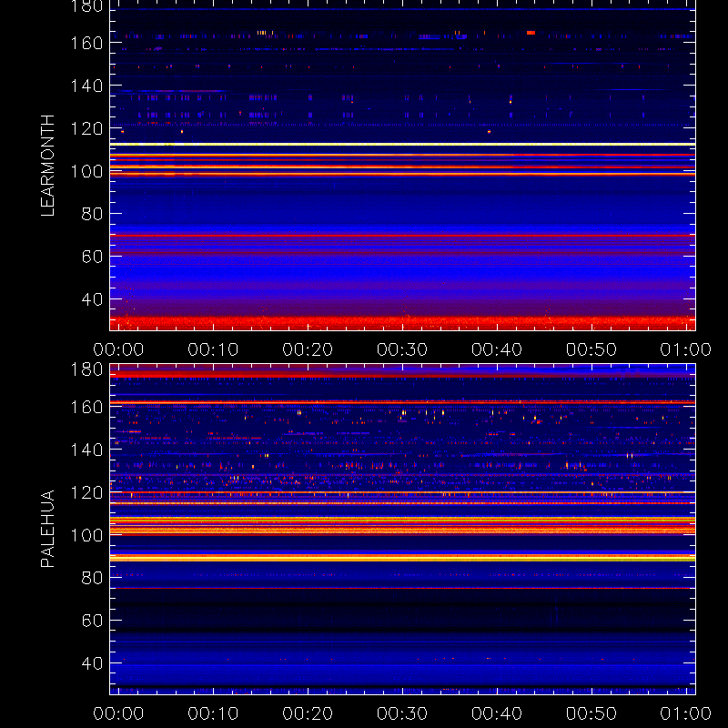Select the 140 frequency tick label on Learmonth axis
Image resolution: width=728 pixels, height=728 pixels.
(86, 86)
